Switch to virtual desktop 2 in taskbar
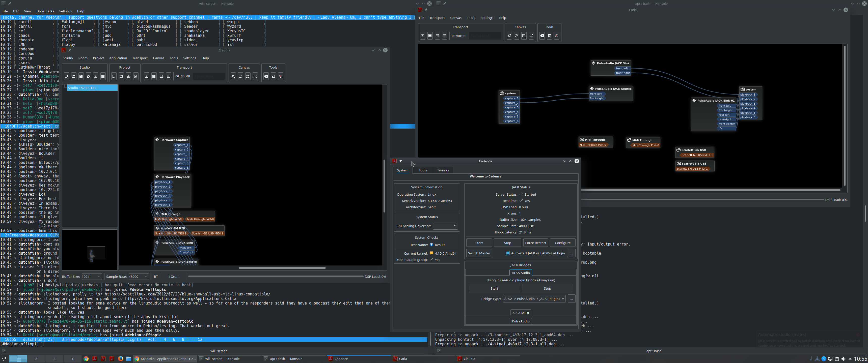The height and width of the screenshot is (363, 868). tap(36, 359)
